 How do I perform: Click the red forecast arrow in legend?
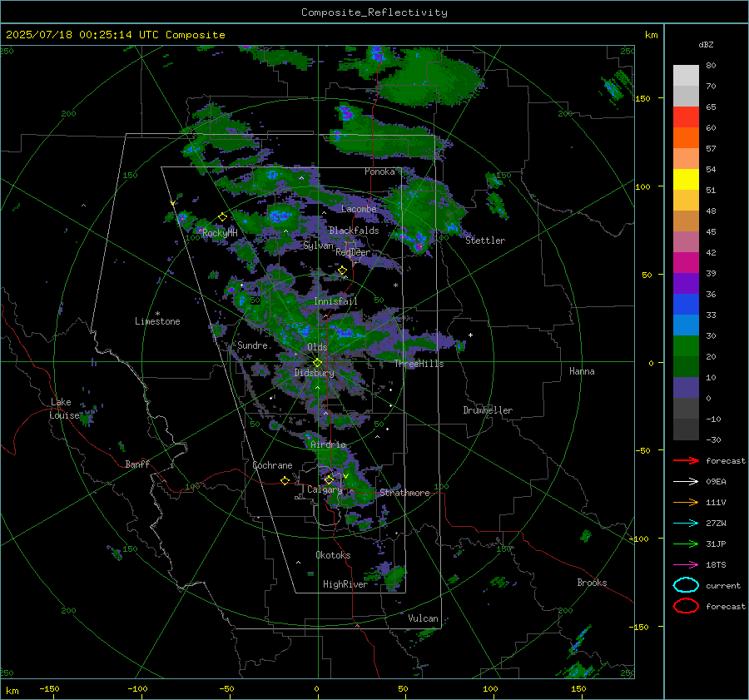(x=686, y=460)
